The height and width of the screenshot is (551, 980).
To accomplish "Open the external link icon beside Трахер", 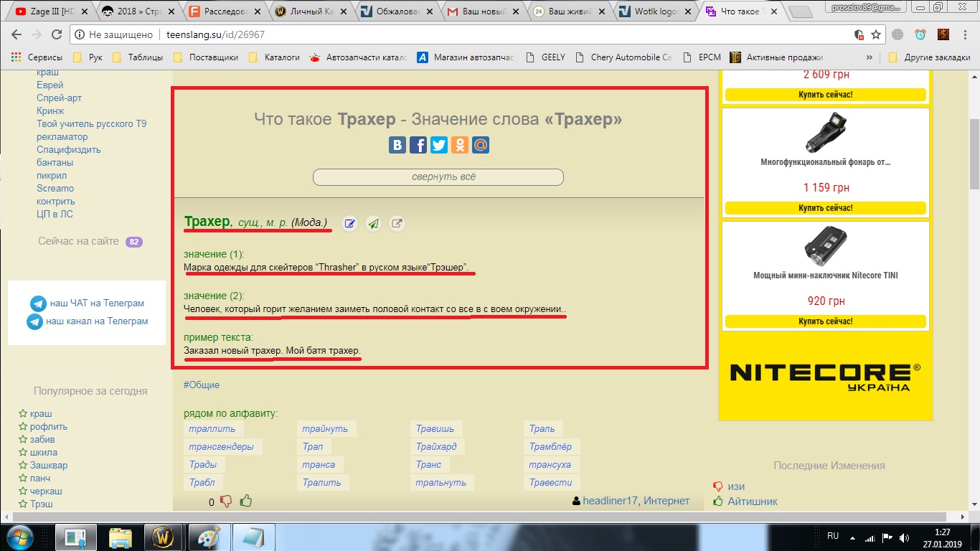I will (x=397, y=223).
